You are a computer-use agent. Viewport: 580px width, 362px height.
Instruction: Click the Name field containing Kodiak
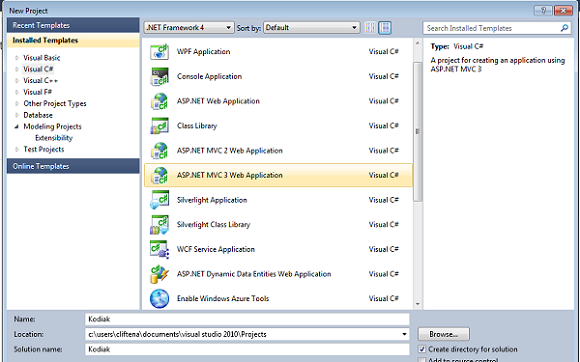click(247, 319)
